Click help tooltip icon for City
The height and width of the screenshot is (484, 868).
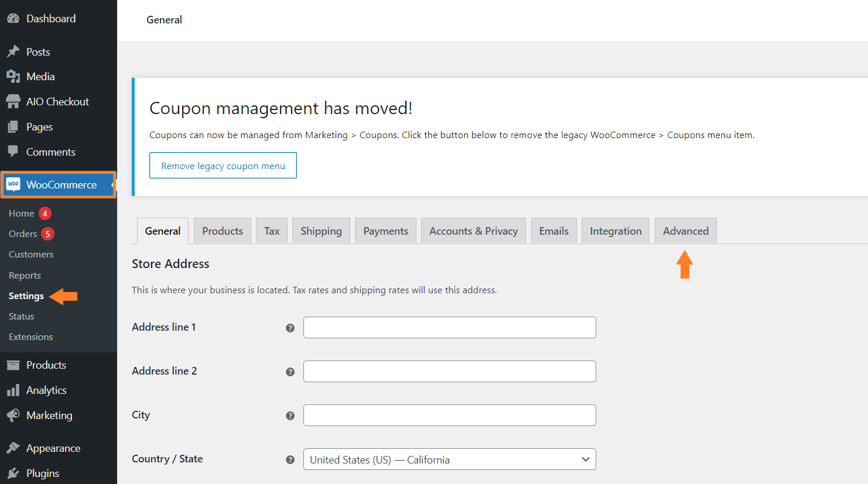point(290,416)
